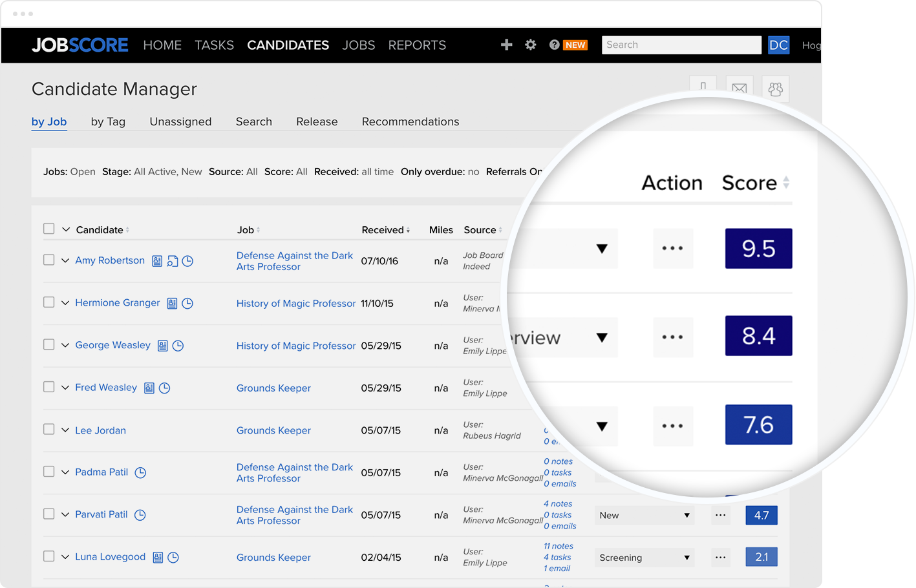The width and height of the screenshot is (916, 588).
Task: Check Parvati Patil's row checkbox
Action: point(48,514)
